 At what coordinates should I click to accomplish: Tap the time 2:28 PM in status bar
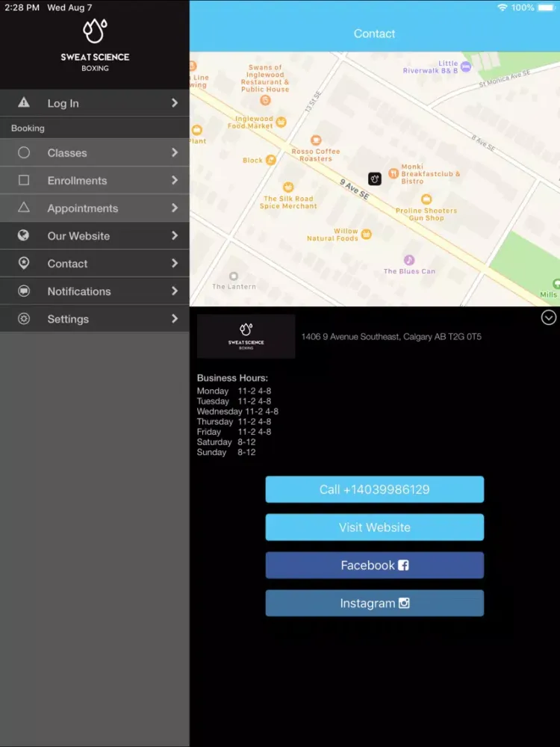(x=22, y=7)
